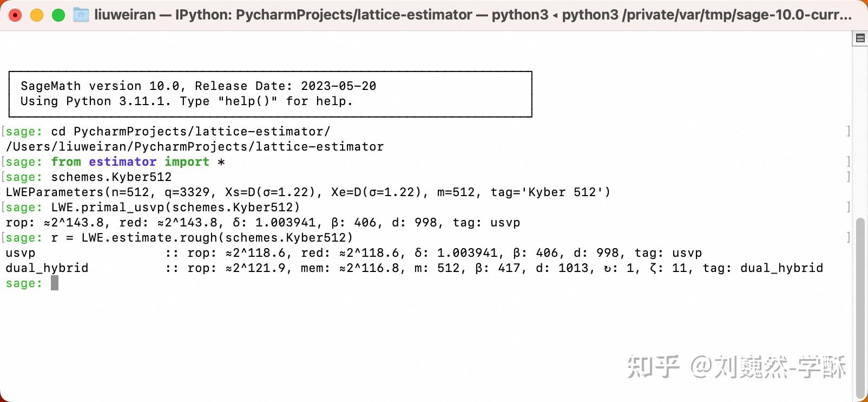Click the LWEParameters output line
This screenshot has width=868, height=402.
(307, 192)
